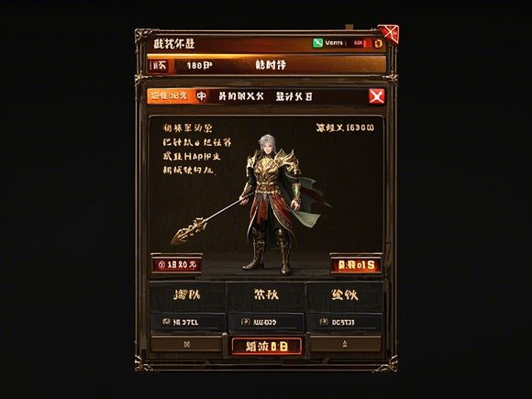This screenshot has width=532, height=399.
Task: Click the small icon in middle bottom stat row
Action: coord(245,321)
